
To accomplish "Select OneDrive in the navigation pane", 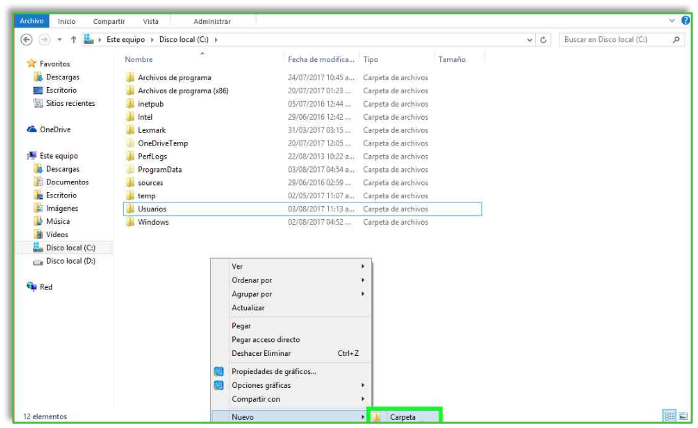I will tap(54, 129).
